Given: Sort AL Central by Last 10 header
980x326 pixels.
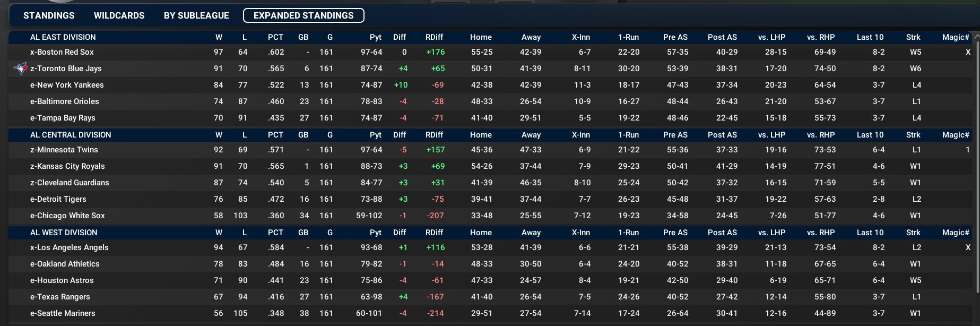Looking at the screenshot, I should (x=870, y=135).
